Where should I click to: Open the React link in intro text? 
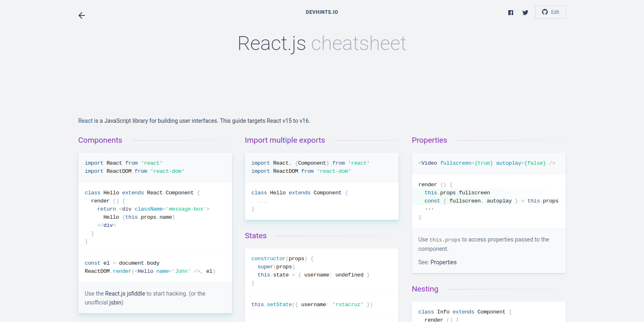85,121
